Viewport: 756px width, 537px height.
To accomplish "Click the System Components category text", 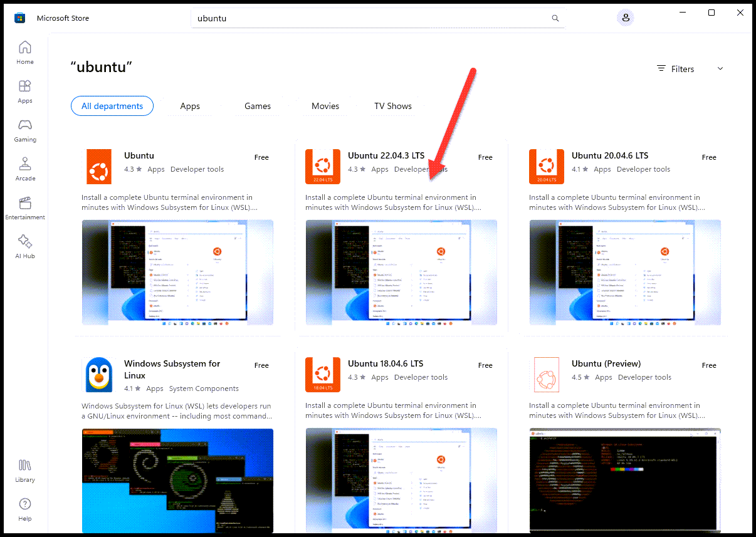I will 204,388.
